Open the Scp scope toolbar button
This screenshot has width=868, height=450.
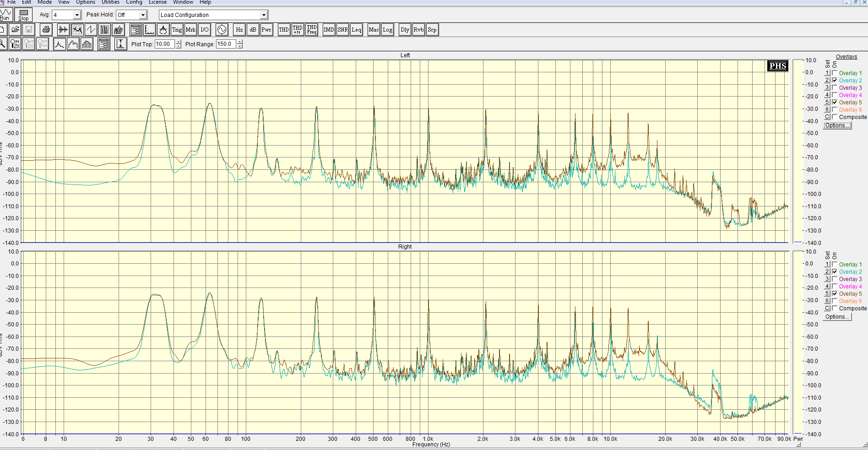432,30
